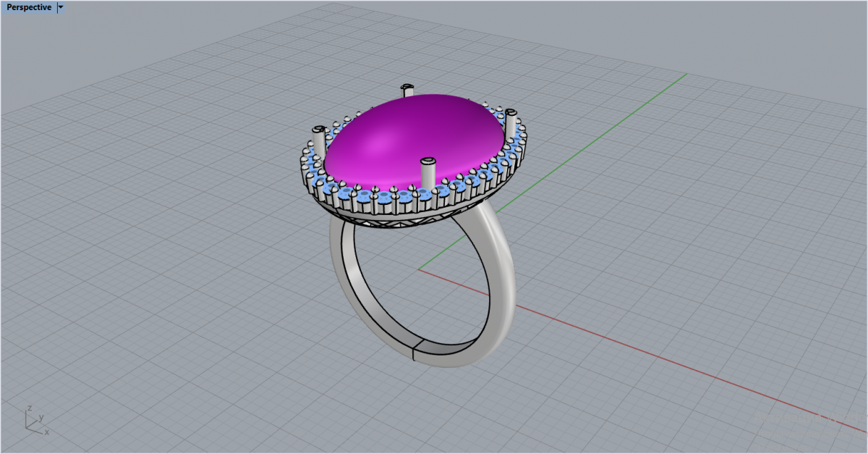The image size is (868, 454).
Task: Open the viewport menu dropdown arrow
Action: click(61, 7)
